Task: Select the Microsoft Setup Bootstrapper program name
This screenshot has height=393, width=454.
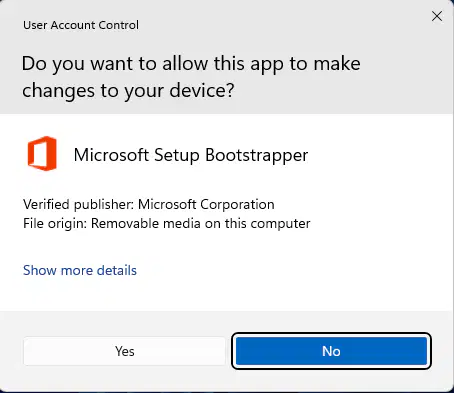Action: (191, 155)
